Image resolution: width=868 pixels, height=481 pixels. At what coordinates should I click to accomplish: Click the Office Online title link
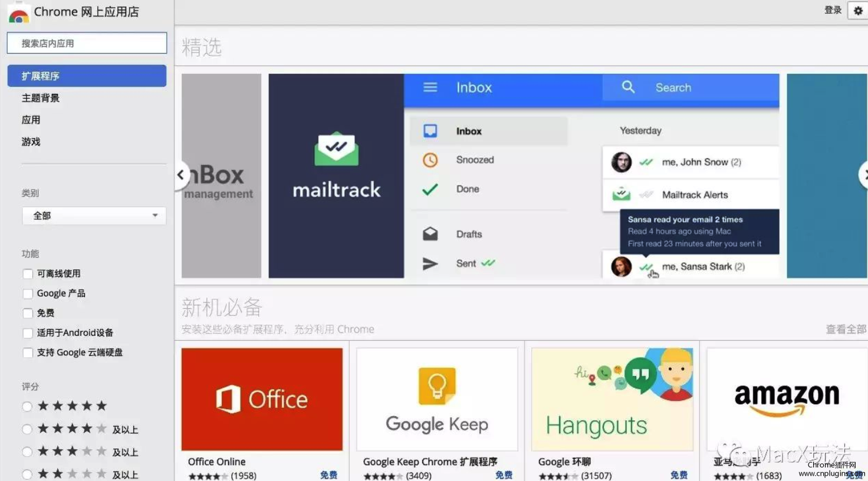(216, 462)
